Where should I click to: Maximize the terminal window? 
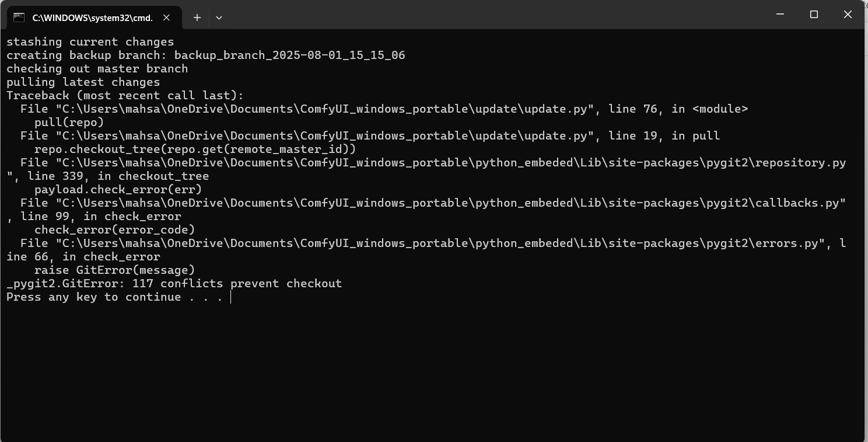pos(814,15)
